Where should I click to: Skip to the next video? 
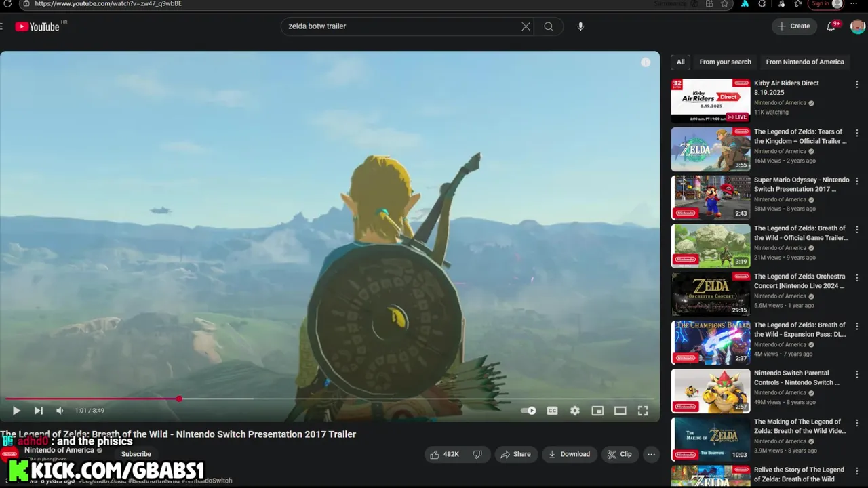(39, 411)
